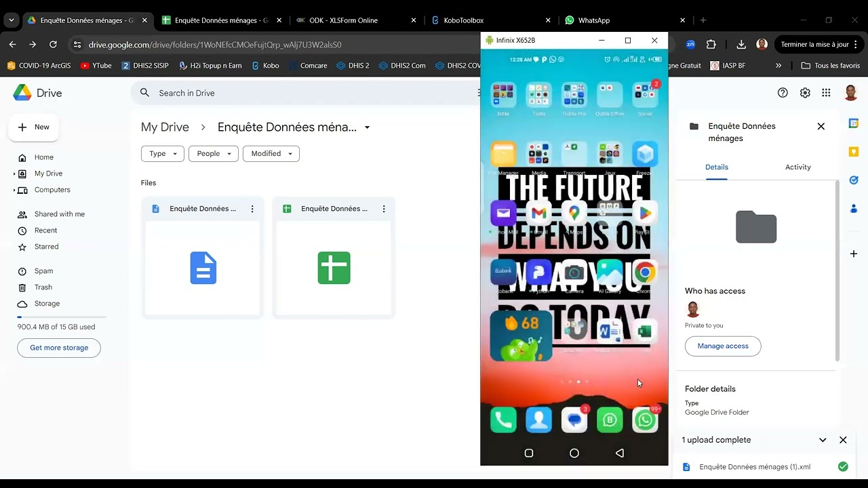868x488 pixels.
Task: Select the Details tab
Action: tap(717, 167)
